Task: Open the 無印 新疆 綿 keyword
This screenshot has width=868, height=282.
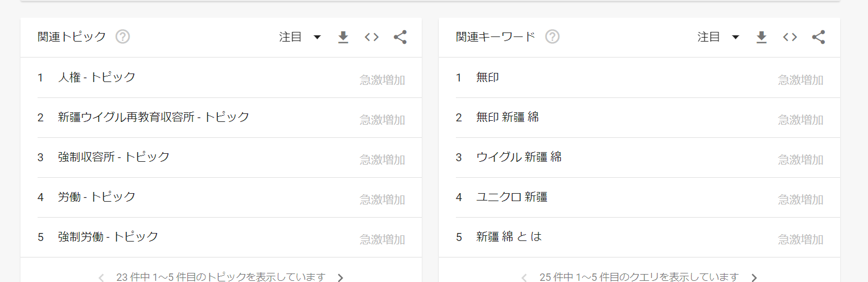Action: (x=639, y=117)
